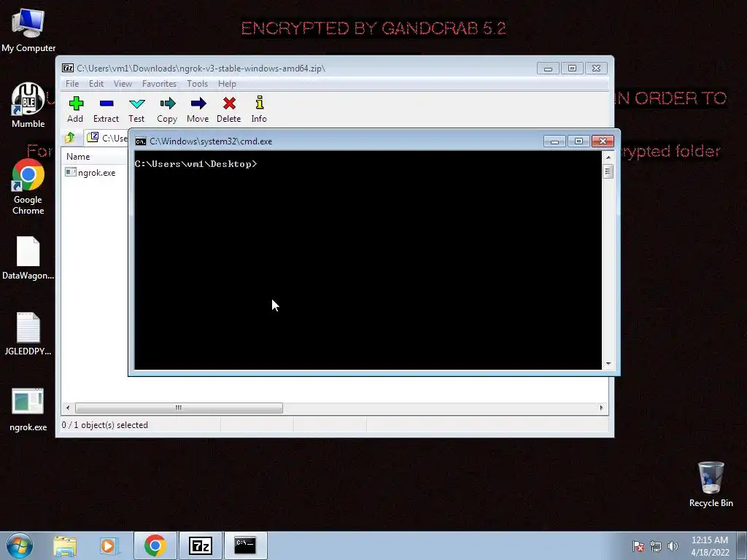Screen dimensions: 747x560
Task: Click the Show desktop strip beside clock
Action: coord(742,545)
